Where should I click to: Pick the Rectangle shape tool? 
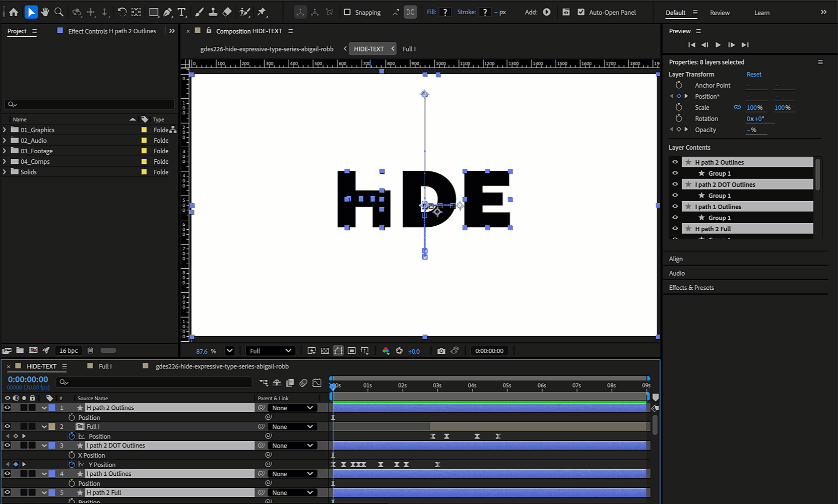click(x=154, y=12)
